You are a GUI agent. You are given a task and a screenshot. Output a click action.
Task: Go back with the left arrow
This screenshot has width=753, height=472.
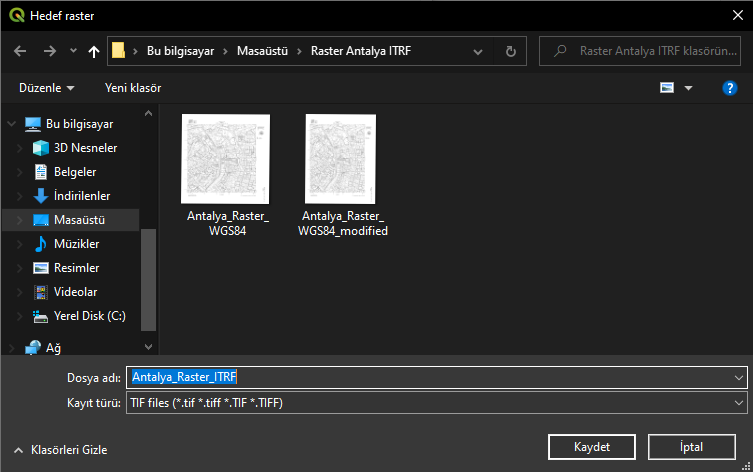[x=20, y=51]
